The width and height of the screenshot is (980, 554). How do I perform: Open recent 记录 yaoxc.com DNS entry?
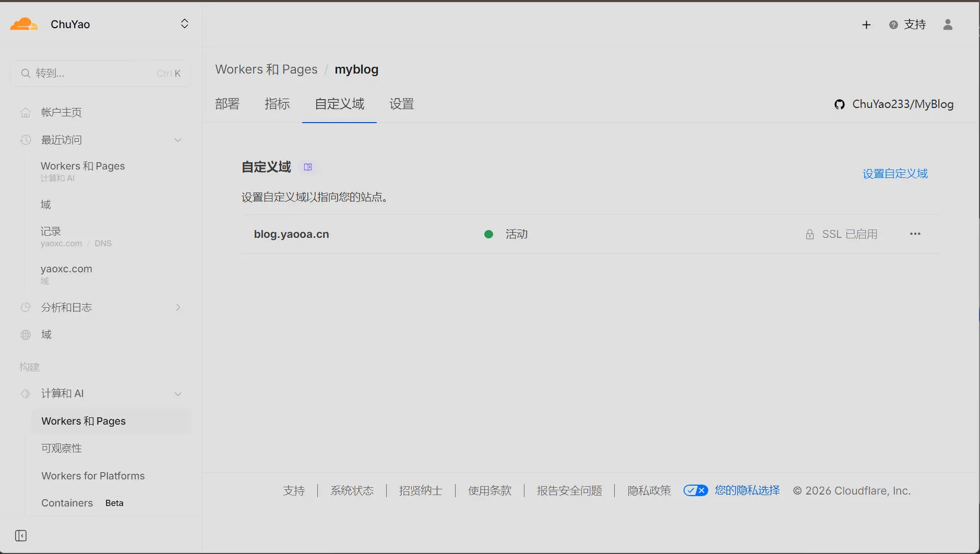pos(76,237)
